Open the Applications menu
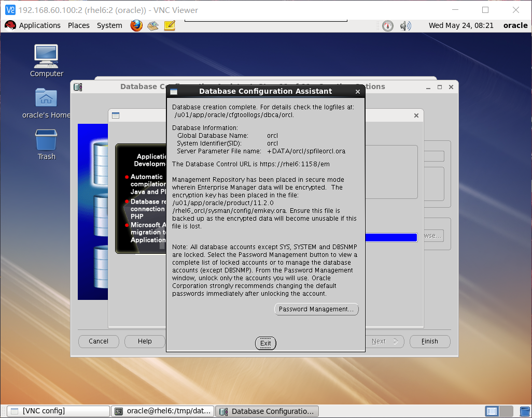Image resolution: width=532 pixels, height=418 pixels. (x=39, y=25)
